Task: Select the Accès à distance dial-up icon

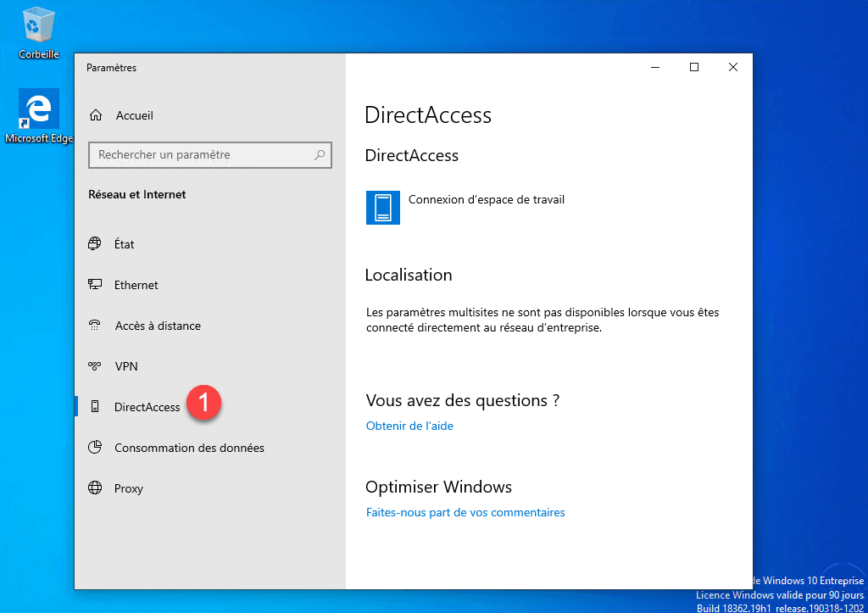Action: tap(95, 326)
